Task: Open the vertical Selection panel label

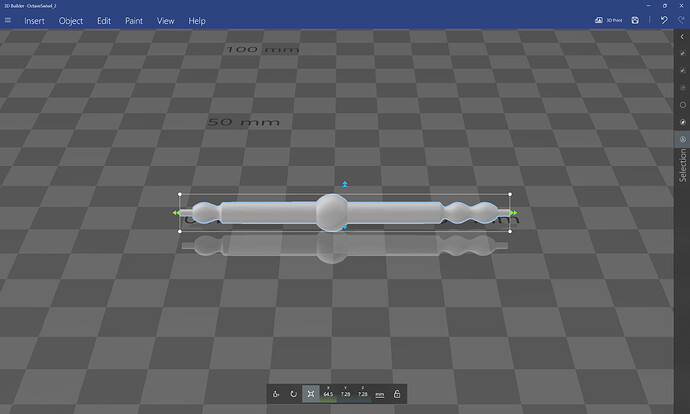Action: 683,165
